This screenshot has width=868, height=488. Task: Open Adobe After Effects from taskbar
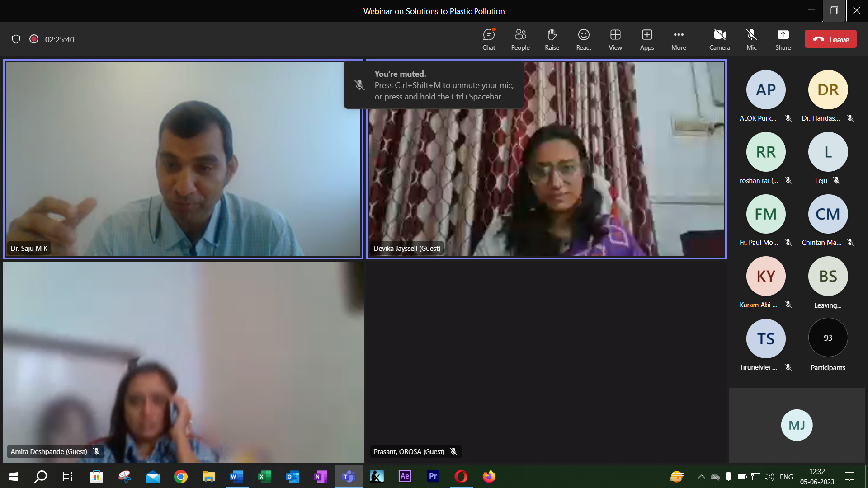coord(405,476)
